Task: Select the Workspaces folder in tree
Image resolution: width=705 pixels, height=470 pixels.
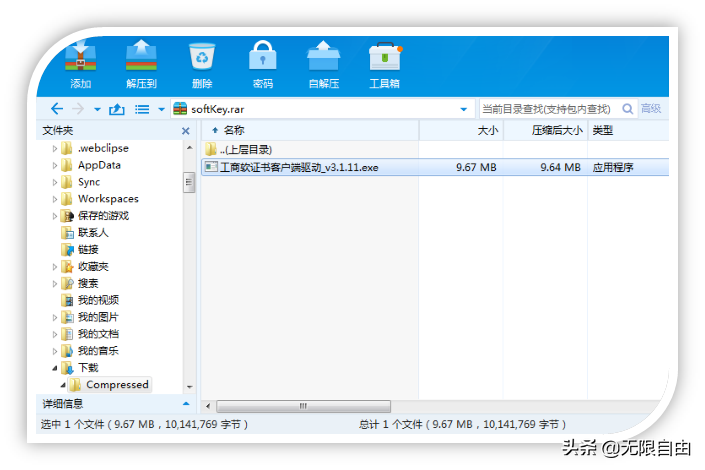Action: (x=107, y=199)
